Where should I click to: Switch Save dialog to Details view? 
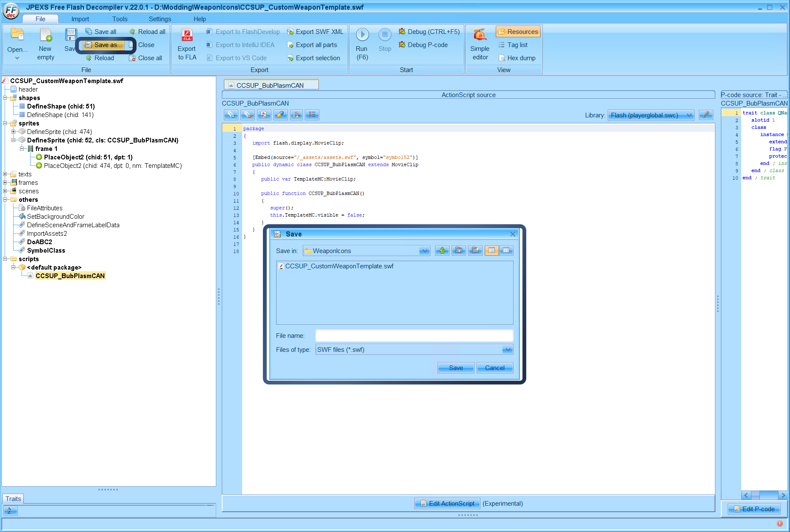(506, 251)
